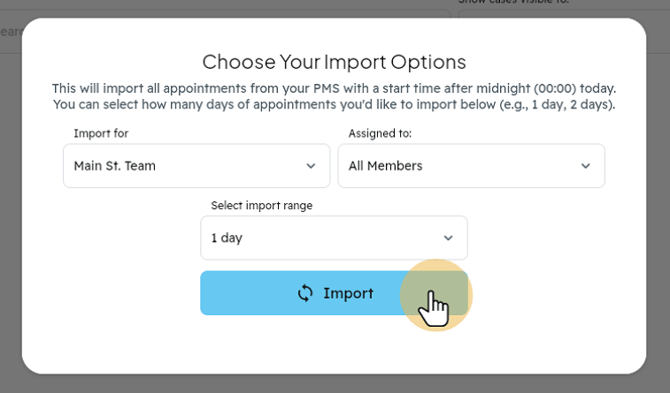Click the Import button's text label

tap(348, 293)
